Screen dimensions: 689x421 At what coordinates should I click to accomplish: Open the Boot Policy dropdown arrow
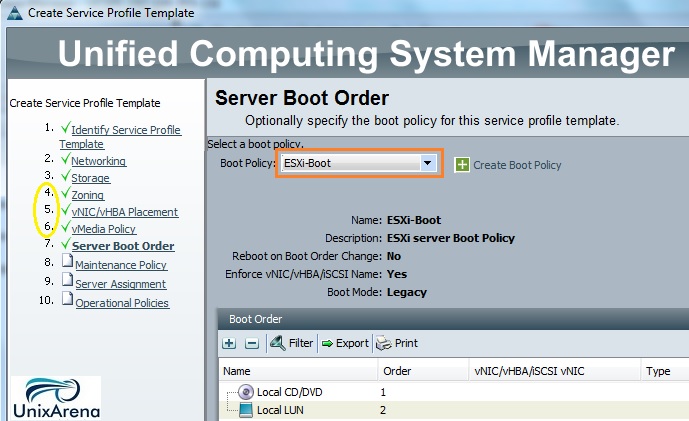[427, 163]
